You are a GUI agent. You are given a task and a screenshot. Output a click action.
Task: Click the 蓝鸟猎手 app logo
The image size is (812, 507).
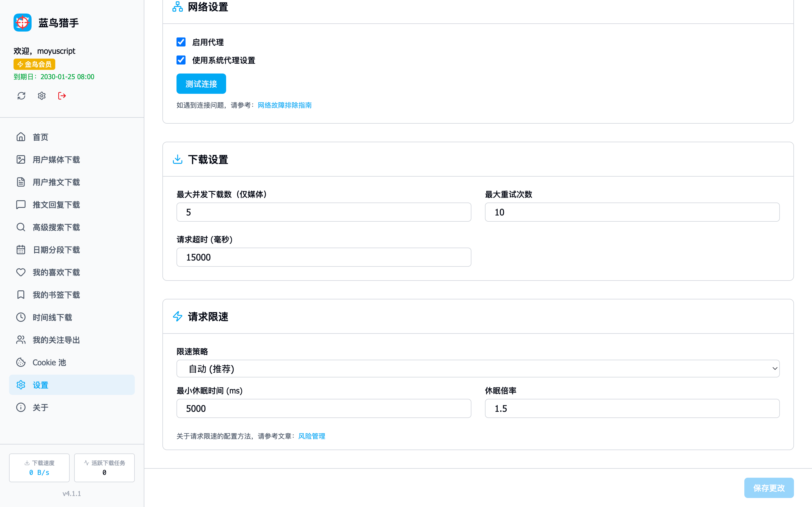coord(23,23)
